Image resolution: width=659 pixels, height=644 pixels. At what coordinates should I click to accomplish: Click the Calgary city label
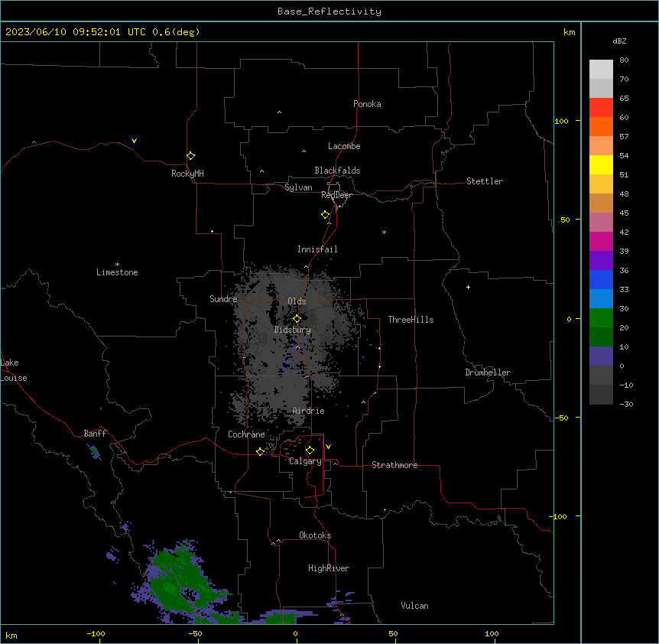point(305,461)
